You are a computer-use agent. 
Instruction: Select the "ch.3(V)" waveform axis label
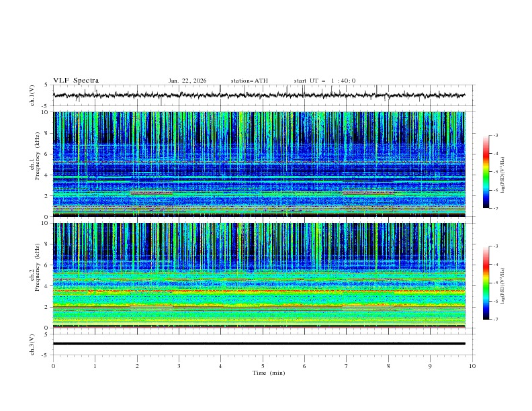(x=33, y=343)
